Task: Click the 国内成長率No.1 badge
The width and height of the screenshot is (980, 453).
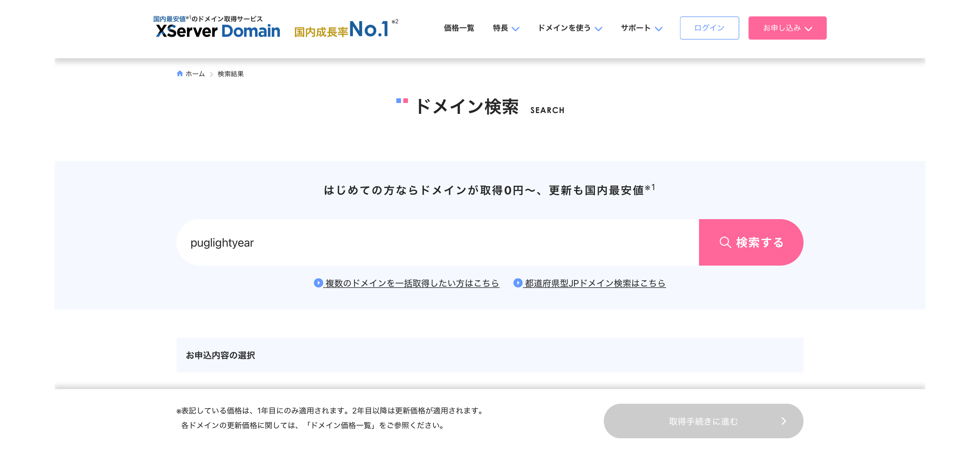Action: tap(346, 29)
